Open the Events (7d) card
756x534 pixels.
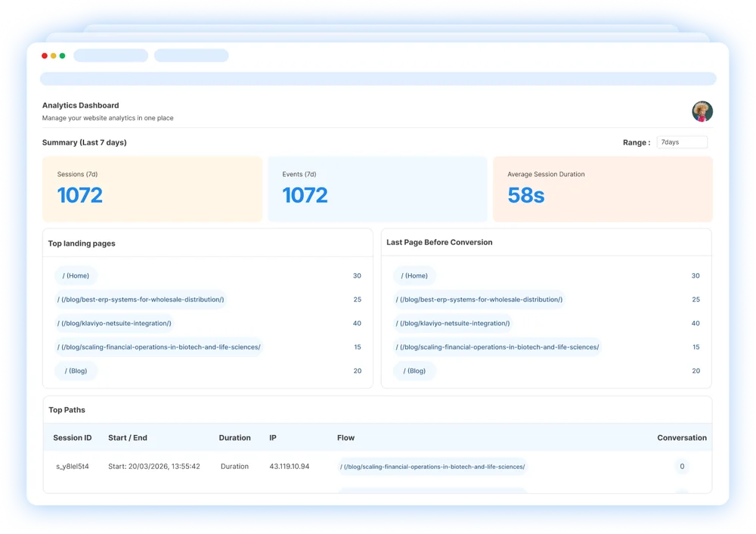pos(377,189)
